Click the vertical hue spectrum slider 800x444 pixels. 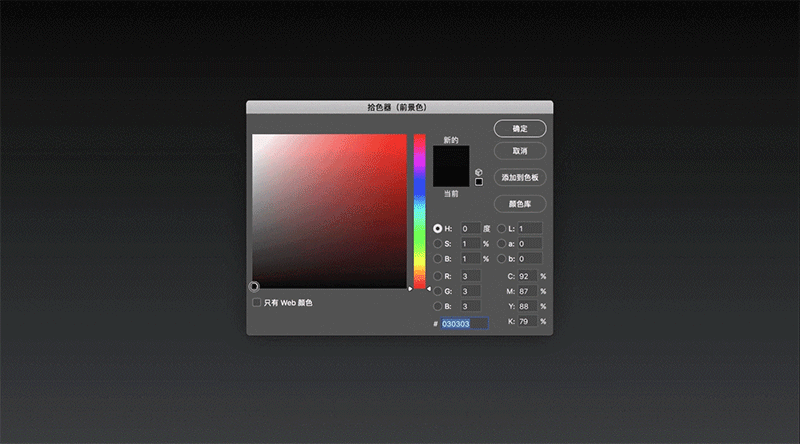pyautogui.click(x=419, y=211)
